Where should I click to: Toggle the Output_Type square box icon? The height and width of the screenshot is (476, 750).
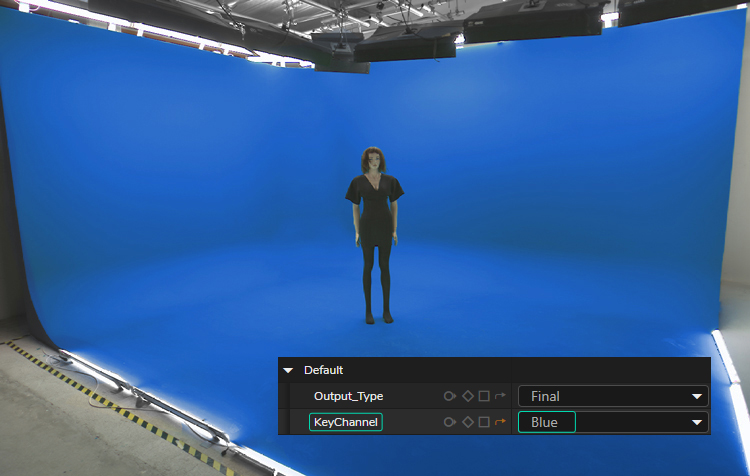[x=484, y=396]
